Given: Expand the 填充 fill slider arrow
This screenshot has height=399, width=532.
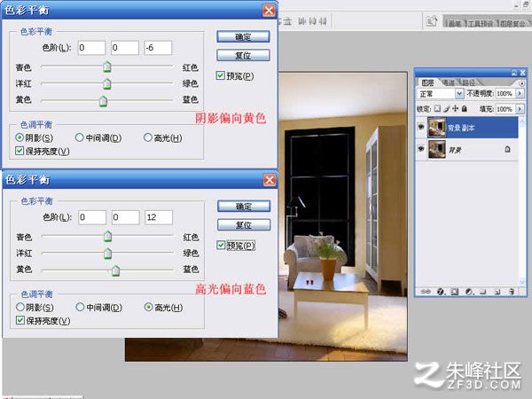Looking at the screenshot, I should pyautogui.click(x=520, y=109).
